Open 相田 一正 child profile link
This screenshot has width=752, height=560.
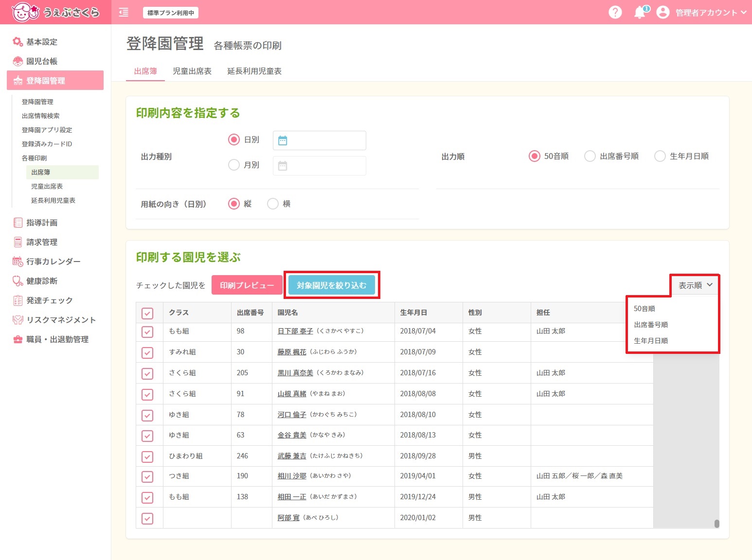point(292,497)
